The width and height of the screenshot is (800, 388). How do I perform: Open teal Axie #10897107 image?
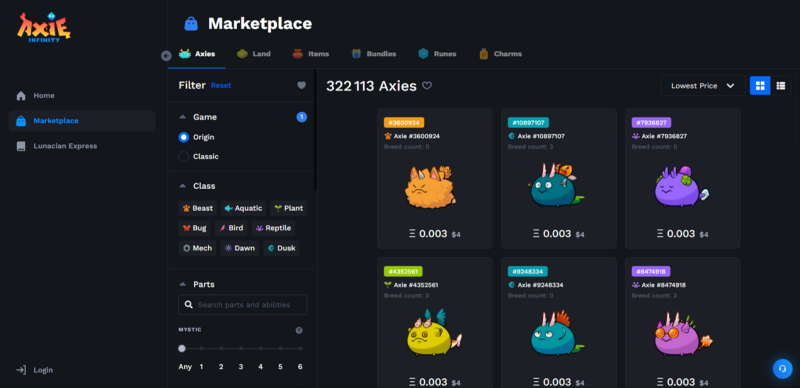tap(555, 185)
